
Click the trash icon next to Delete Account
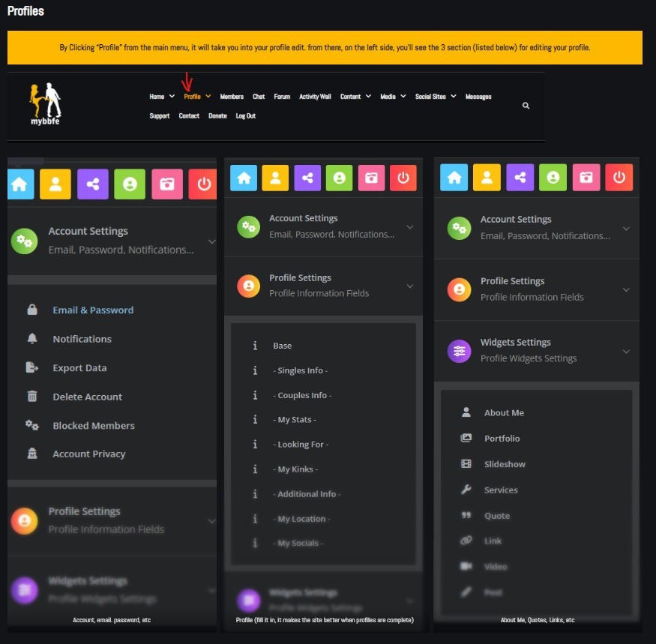32,397
